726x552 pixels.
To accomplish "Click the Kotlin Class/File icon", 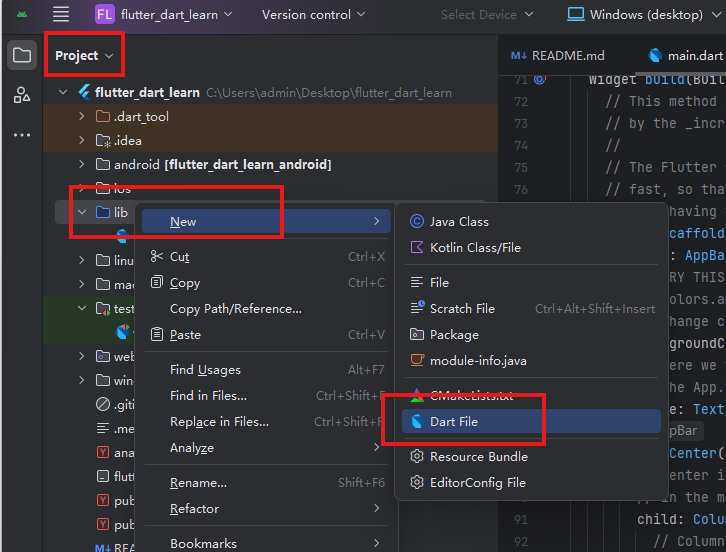I will pyautogui.click(x=417, y=247).
